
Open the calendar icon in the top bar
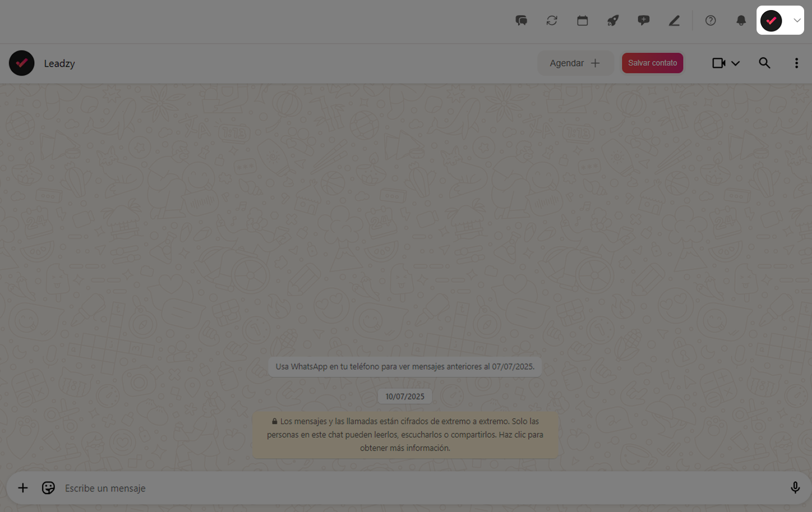(x=582, y=20)
